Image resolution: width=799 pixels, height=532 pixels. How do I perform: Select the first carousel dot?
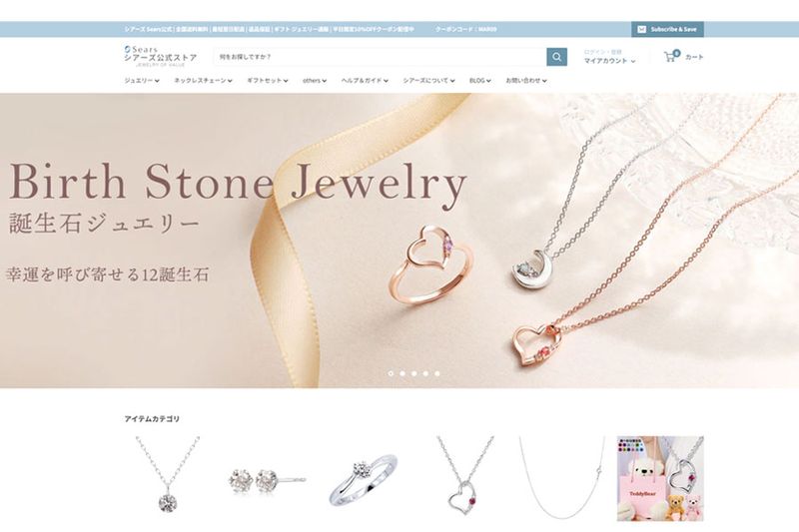(391, 373)
